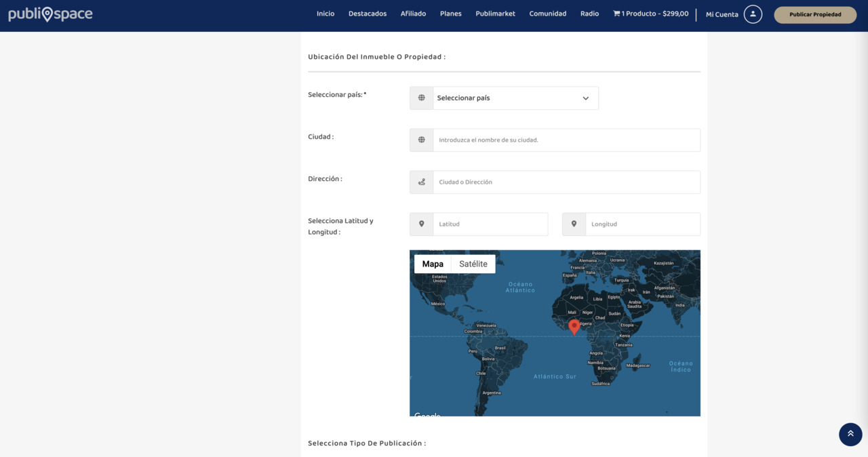Image resolution: width=868 pixels, height=457 pixels.
Task: Click Madagascar label on the map
Action: coord(638,365)
